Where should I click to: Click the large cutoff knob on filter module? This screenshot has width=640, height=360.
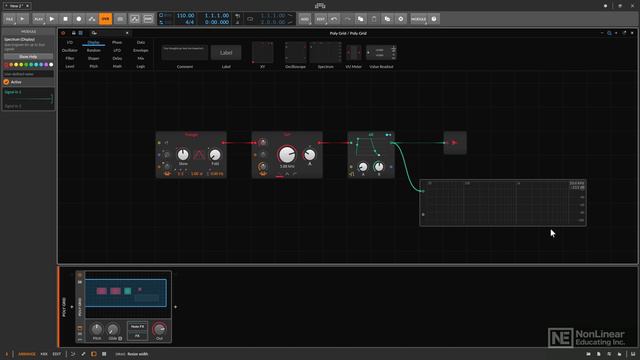287,155
